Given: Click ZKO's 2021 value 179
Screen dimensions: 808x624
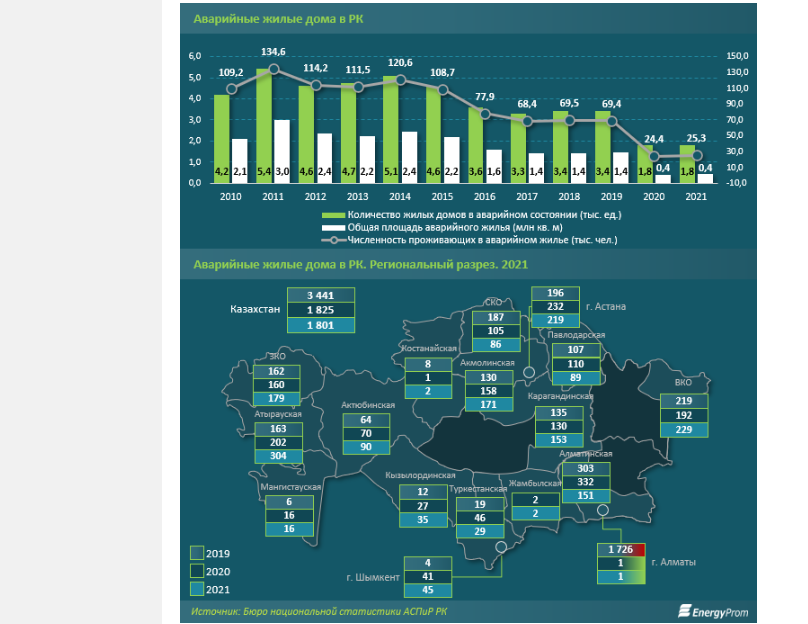Looking at the screenshot, I should (x=276, y=398).
